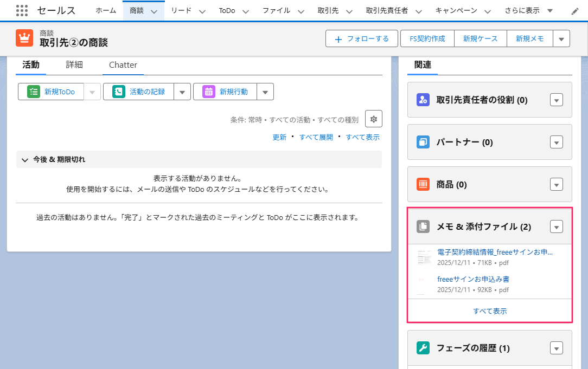Go to the 取引先 navigation tab
588x369 pixels.
pos(328,10)
